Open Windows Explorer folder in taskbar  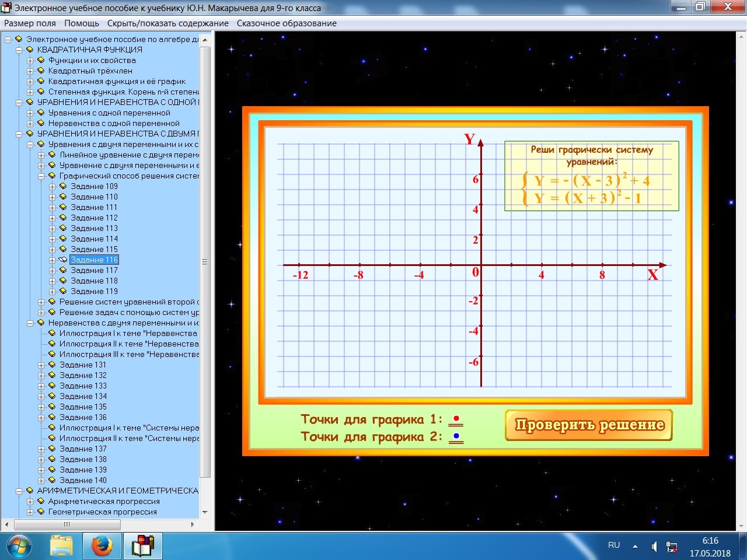[61, 547]
